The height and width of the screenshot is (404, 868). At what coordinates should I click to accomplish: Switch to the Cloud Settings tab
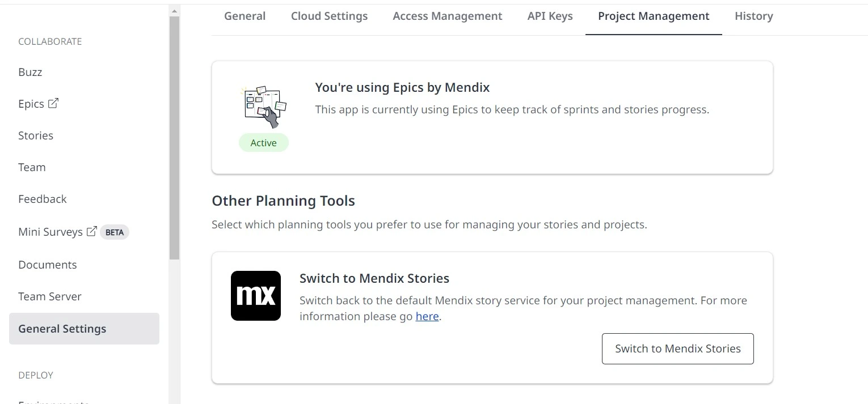pos(329,16)
